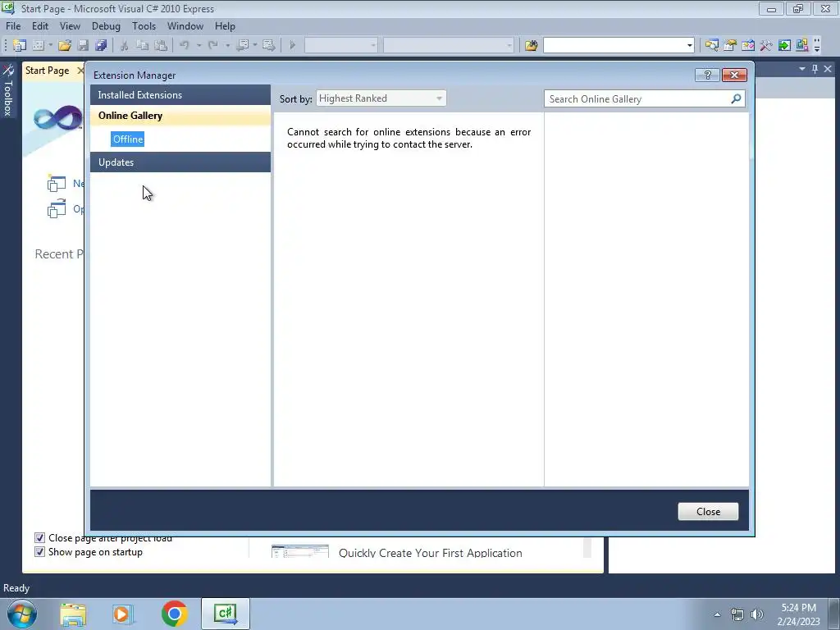Select the Updates category
The height and width of the screenshot is (630, 840).
click(180, 162)
